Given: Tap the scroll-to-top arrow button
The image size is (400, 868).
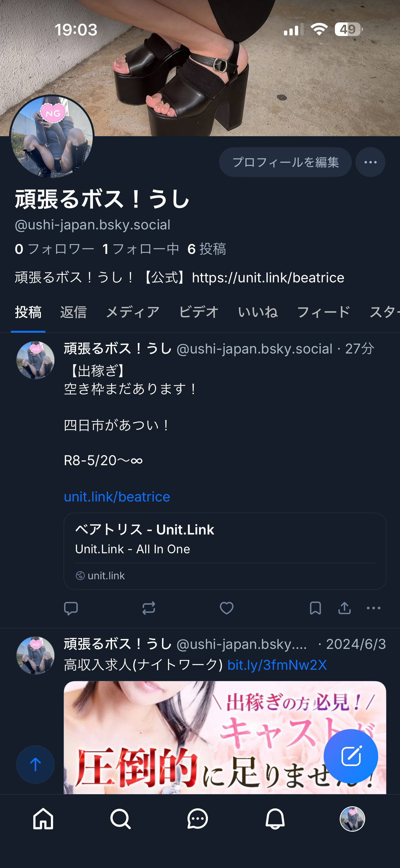Looking at the screenshot, I should 35,764.
